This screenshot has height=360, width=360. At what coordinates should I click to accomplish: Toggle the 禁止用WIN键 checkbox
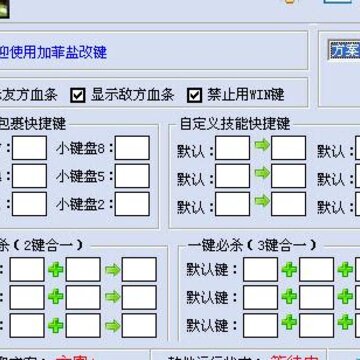(x=195, y=95)
